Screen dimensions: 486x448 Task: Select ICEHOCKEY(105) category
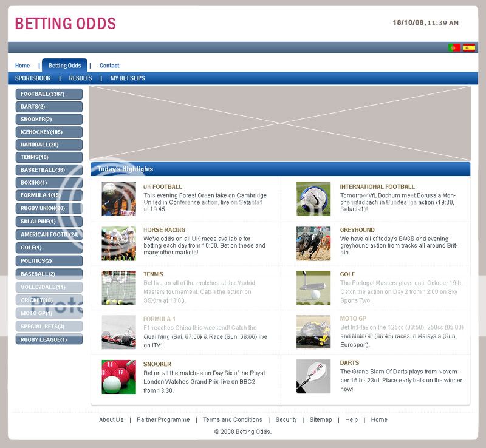(x=49, y=132)
